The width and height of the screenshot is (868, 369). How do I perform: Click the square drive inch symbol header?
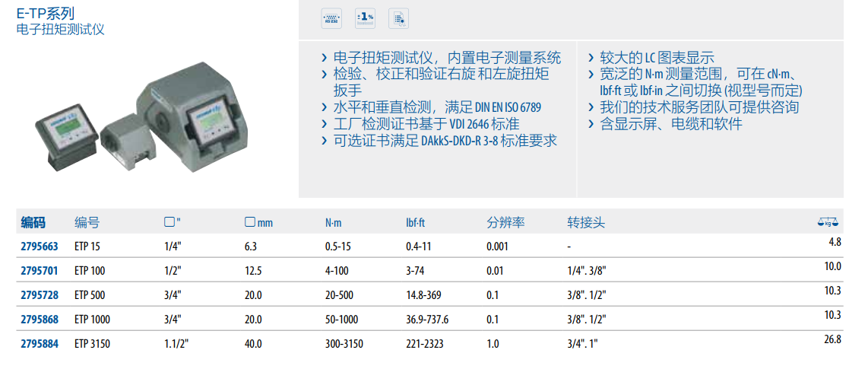(173, 223)
